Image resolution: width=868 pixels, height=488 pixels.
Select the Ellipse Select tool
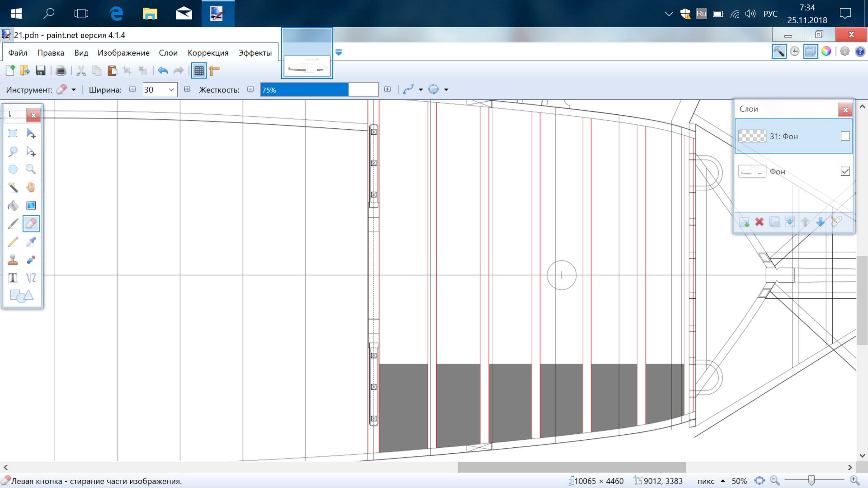(x=13, y=169)
